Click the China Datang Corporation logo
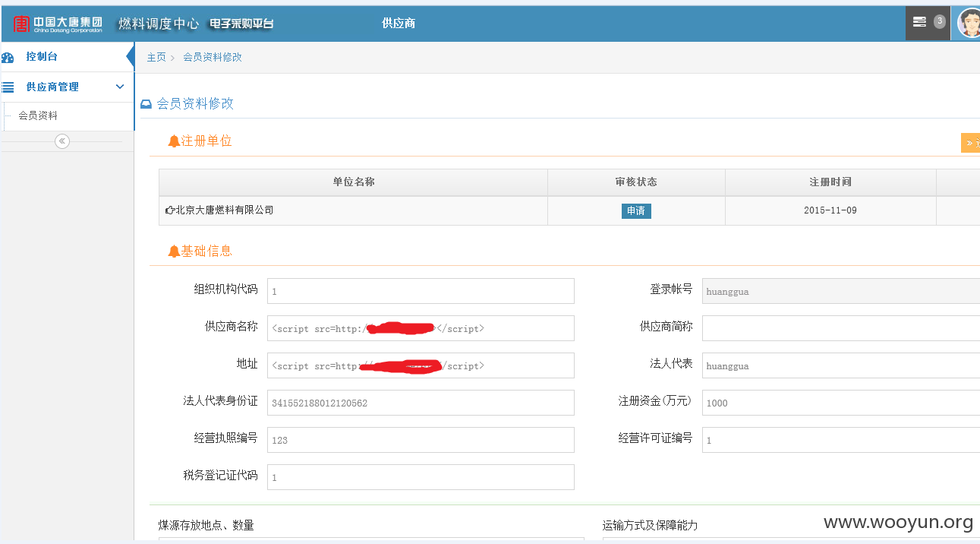980x544 pixels. 58,24
